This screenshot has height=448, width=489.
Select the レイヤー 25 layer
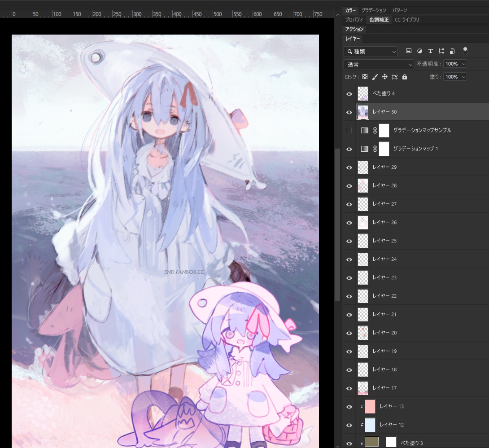point(384,241)
